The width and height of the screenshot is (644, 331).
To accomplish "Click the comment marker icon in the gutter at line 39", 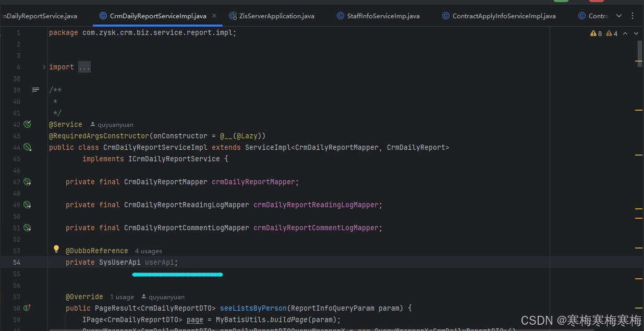I will point(35,90).
